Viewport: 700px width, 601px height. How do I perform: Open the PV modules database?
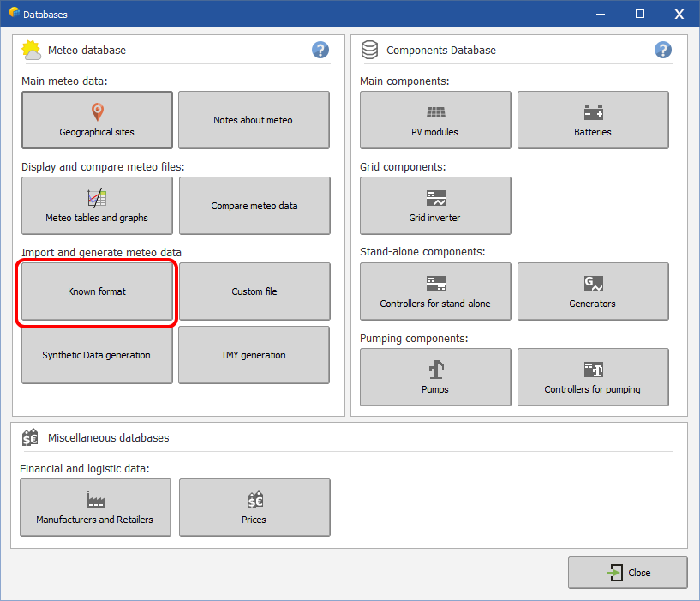[435, 120]
